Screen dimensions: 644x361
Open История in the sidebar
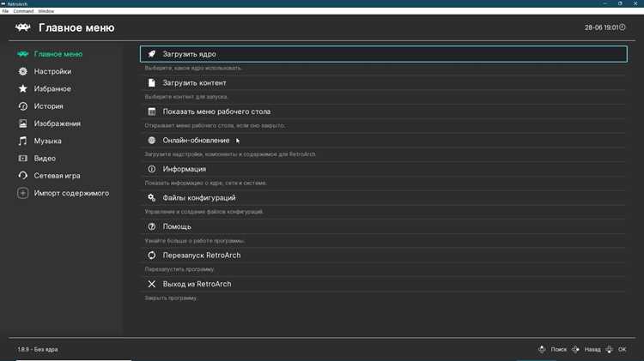(x=48, y=105)
